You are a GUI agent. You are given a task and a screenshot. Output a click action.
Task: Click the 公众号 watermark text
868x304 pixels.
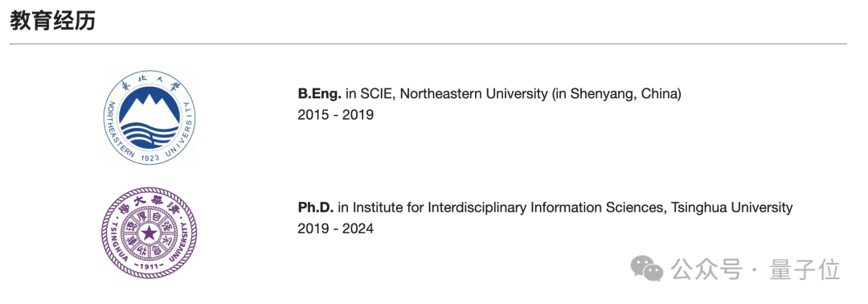point(706,269)
